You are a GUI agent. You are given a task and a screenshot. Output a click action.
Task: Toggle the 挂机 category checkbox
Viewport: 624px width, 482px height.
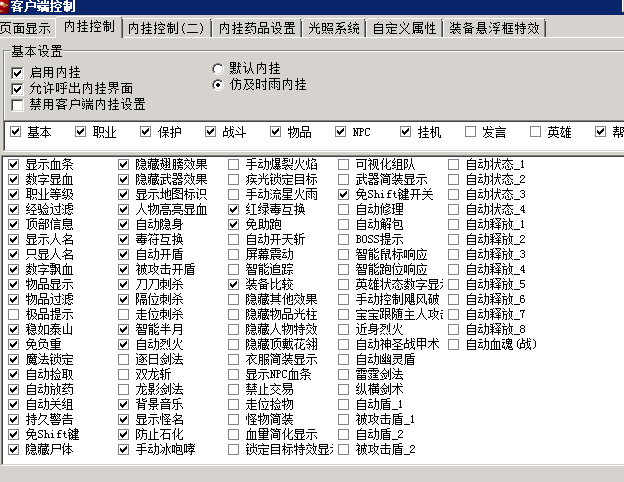(x=405, y=132)
